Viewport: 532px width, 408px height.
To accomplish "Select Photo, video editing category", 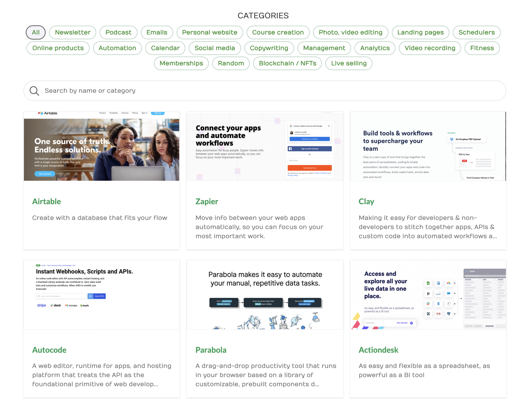I will coord(350,32).
